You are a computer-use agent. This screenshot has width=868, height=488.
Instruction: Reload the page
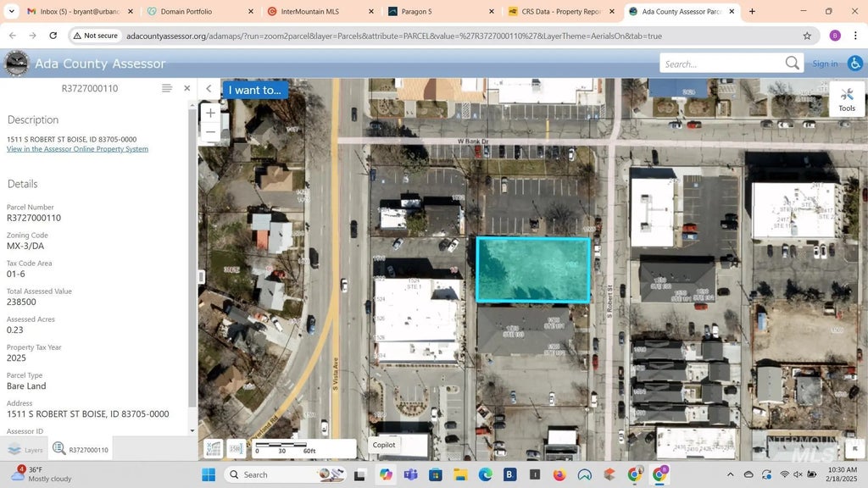coord(53,36)
